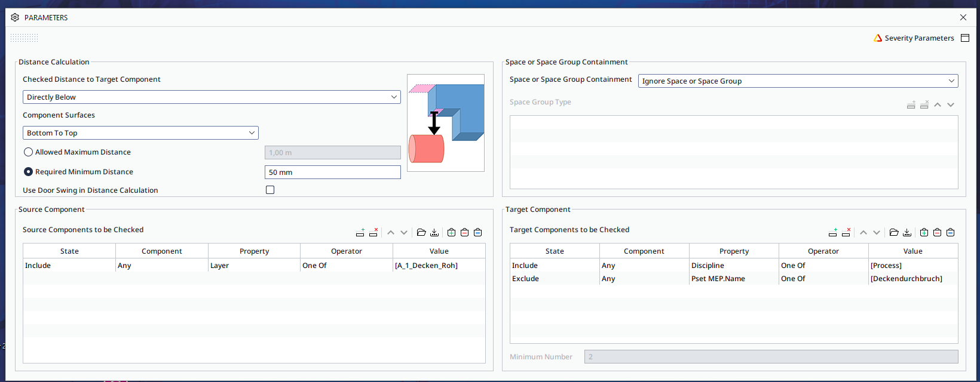This screenshot has width=980, height=382.
Task: Select Layer property cell in Source table
Action: coord(254,265)
